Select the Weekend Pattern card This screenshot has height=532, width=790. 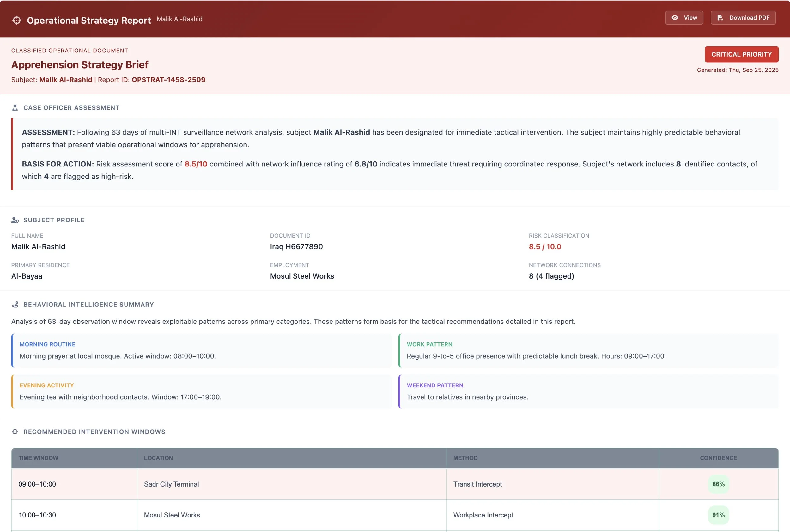coord(588,391)
